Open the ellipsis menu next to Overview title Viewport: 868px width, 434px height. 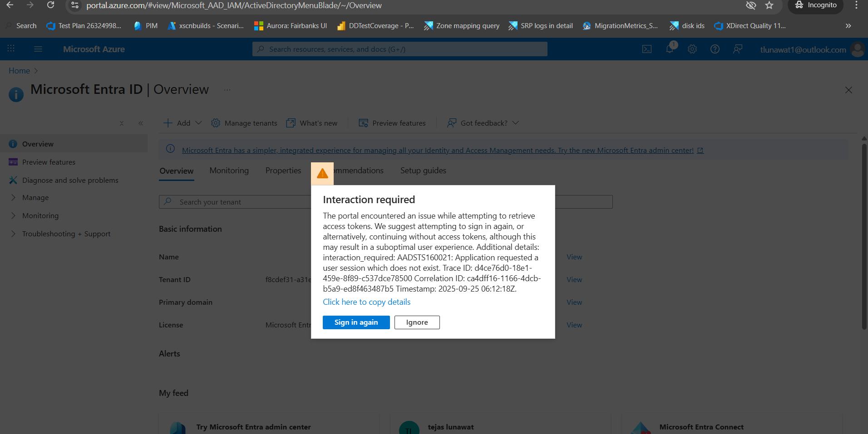227,90
